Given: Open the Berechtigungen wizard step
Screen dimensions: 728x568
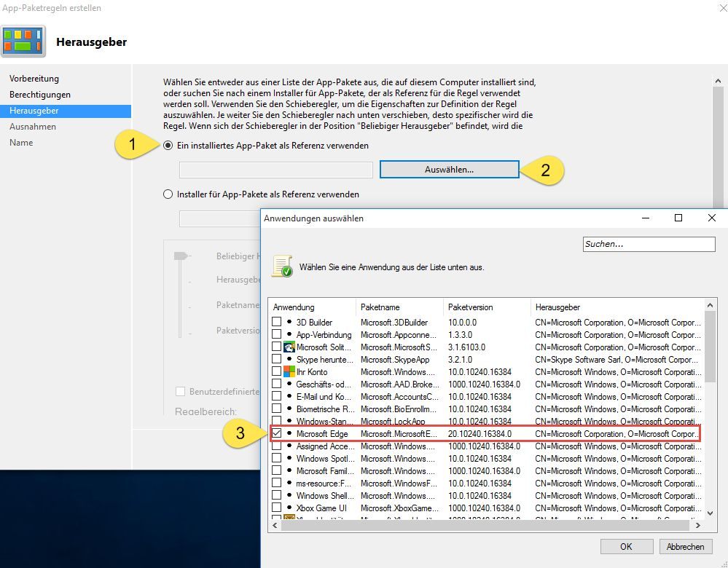Looking at the screenshot, I should click(x=40, y=94).
